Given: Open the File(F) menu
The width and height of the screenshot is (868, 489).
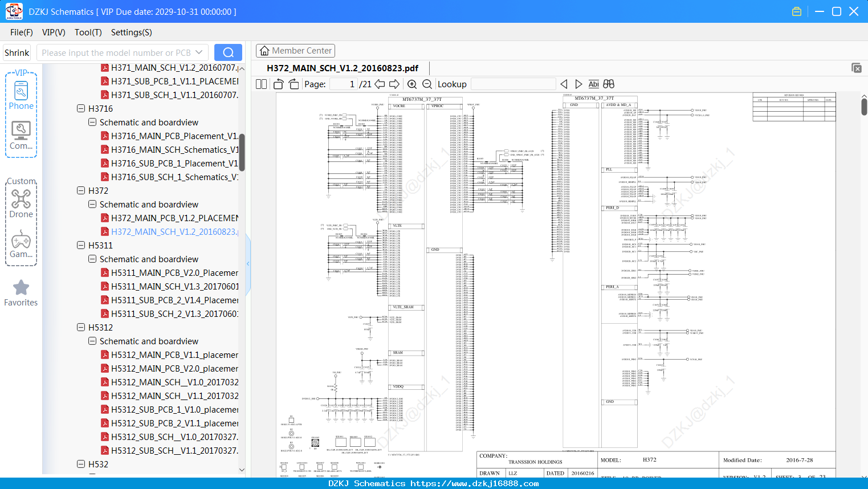Looking at the screenshot, I should 22,32.
